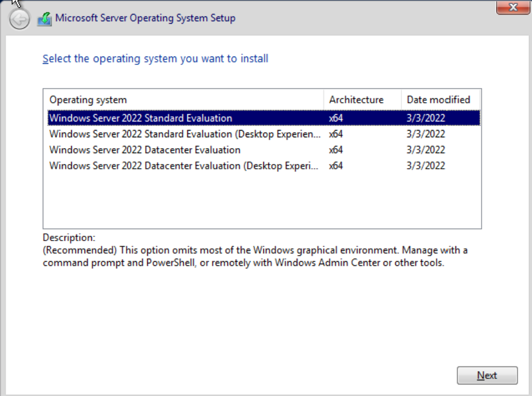This screenshot has height=396, width=532.
Task: Click 3/3/2022 date of selected Standard row
Action: pos(426,118)
